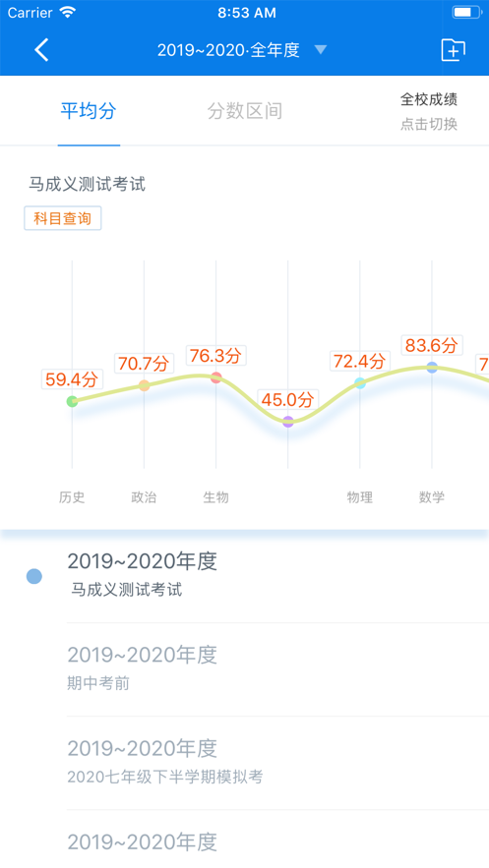Select the red 生物 data point
This screenshot has height=868, width=489.
pyautogui.click(x=216, y=377)
